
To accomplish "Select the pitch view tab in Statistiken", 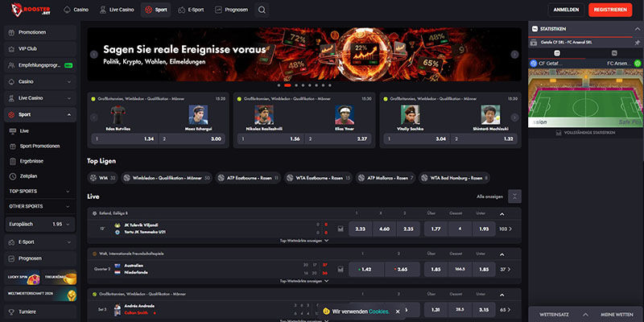I will coord(557,53).
